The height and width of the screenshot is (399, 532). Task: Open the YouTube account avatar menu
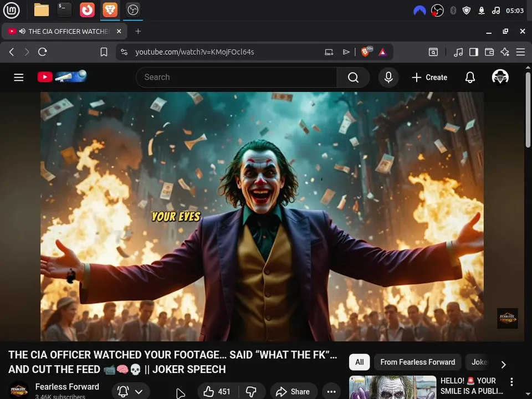[x=500, y=77]
